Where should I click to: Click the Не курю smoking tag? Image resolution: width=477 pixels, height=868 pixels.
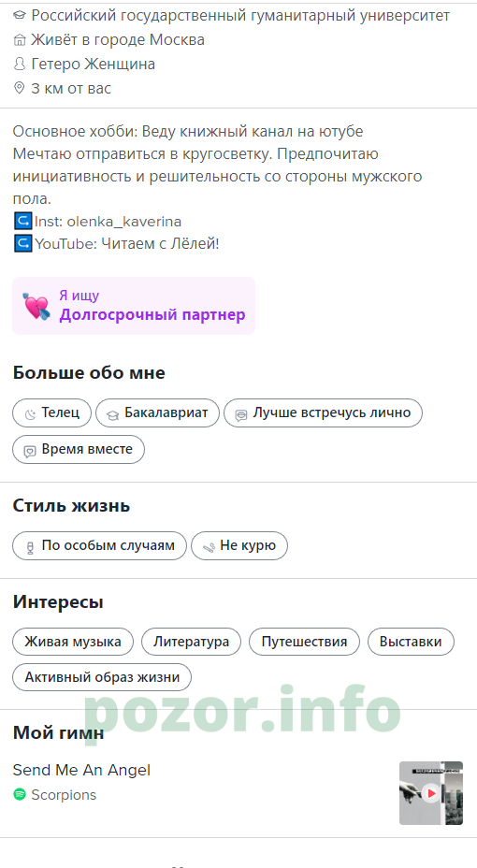tap(239, 546)
